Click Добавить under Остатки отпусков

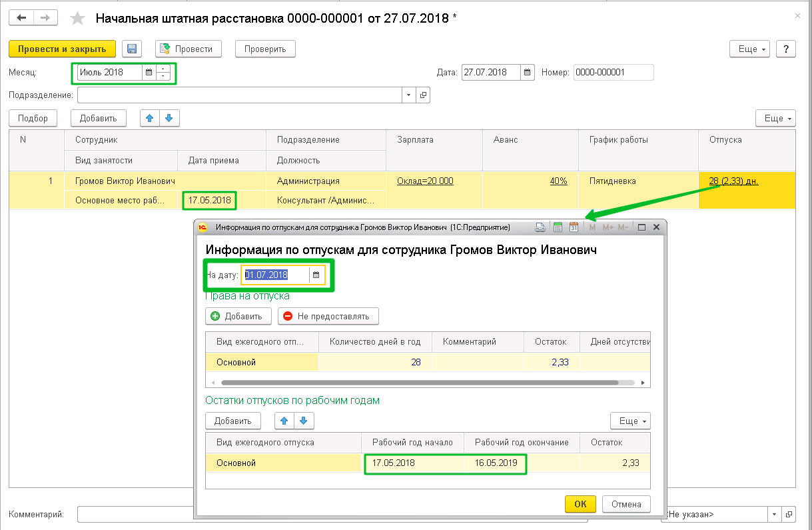tap(232, 421)
